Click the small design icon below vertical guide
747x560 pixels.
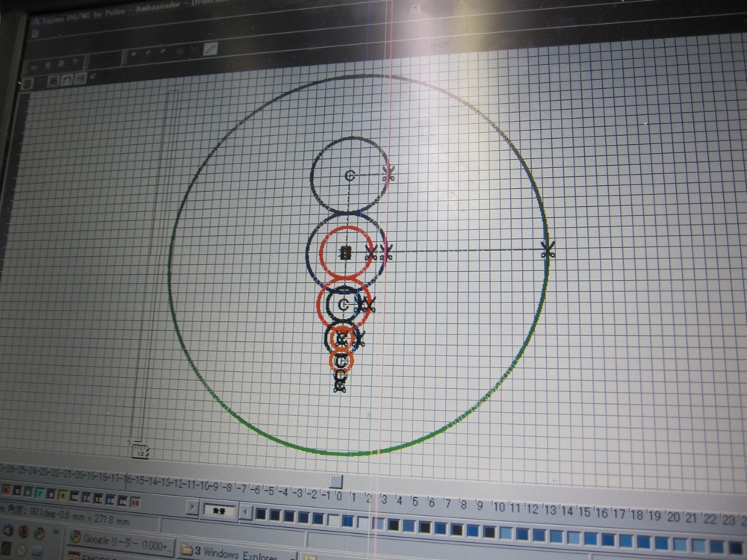(140, 449)
